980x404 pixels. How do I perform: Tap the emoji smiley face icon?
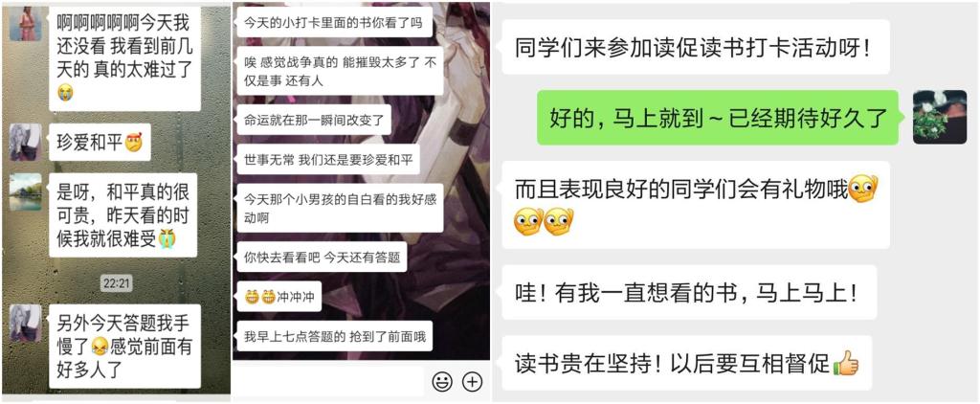[442, 381]
